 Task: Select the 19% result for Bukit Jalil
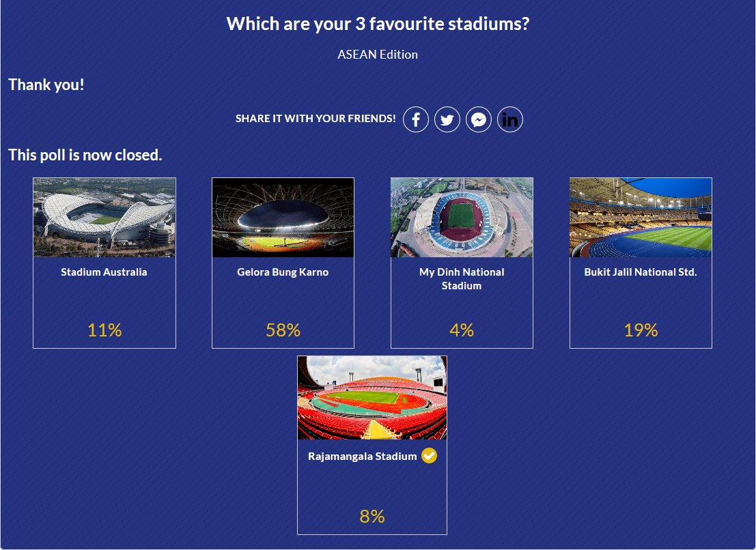pos(641,330)
